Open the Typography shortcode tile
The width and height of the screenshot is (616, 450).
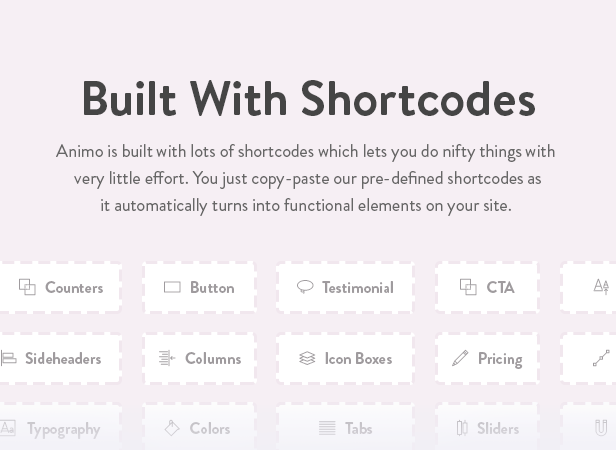click(x=60, y=427)
